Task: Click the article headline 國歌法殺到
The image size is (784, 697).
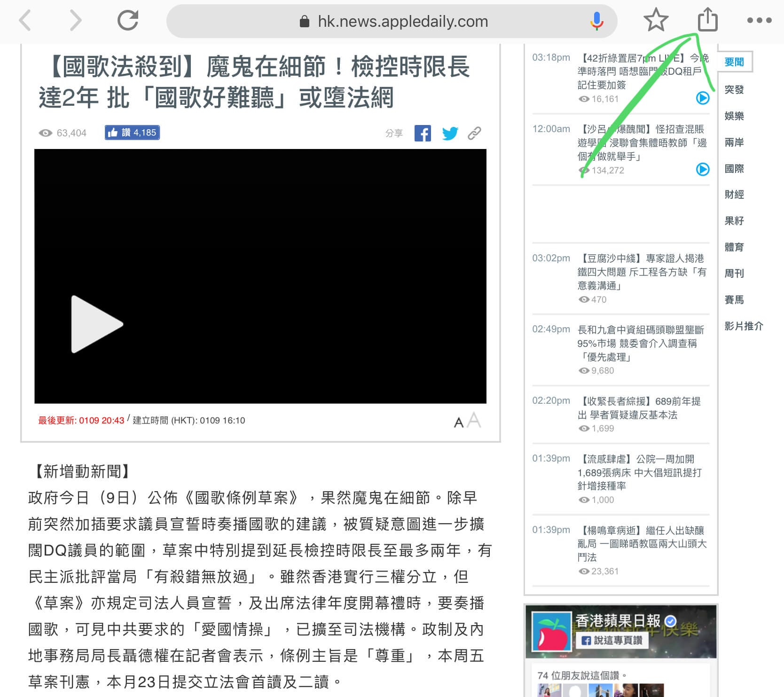Action: coord(254,82)
